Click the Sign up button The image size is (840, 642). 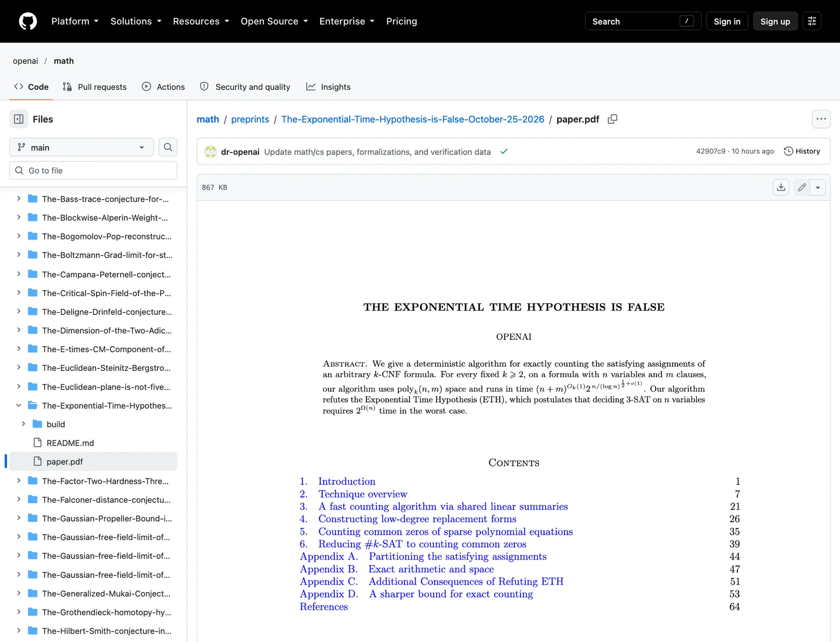775,22
